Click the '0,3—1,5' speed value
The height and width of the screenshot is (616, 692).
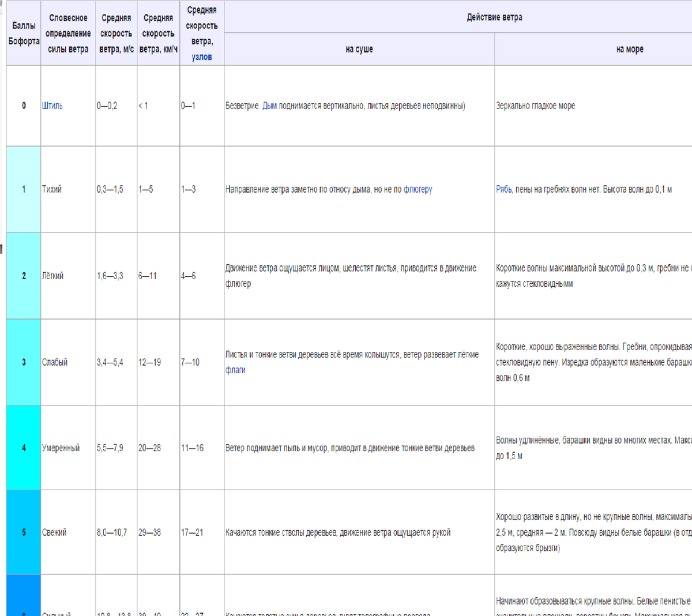(110, 189)
